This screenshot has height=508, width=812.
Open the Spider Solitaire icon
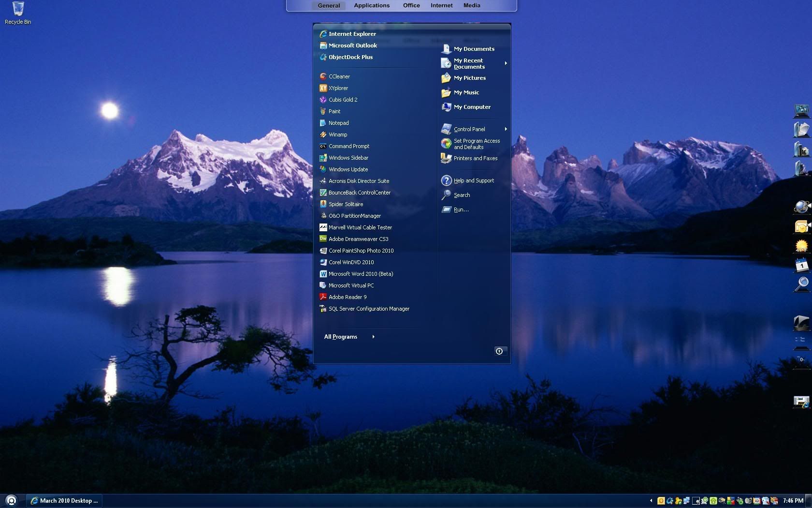click(x=323, y=204)
